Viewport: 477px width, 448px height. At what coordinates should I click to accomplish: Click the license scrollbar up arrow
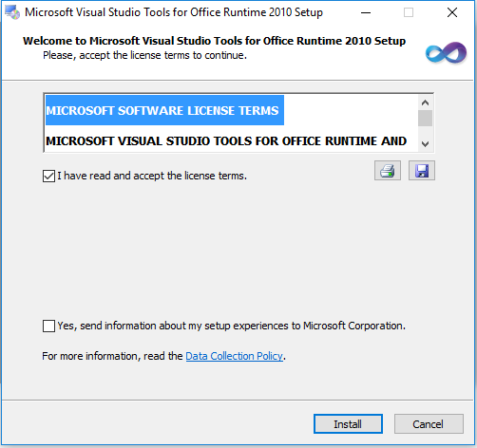coord(425,103)
